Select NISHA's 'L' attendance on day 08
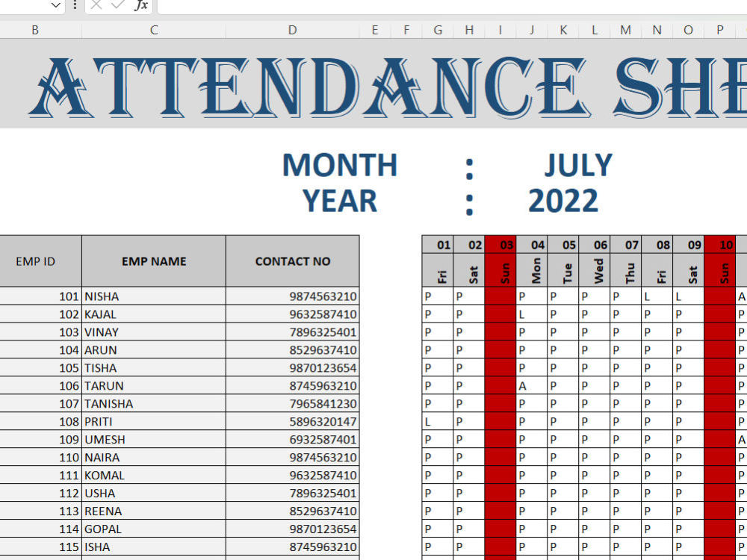The height and width of the screenshot is (560, 747). tap(657, 296)
